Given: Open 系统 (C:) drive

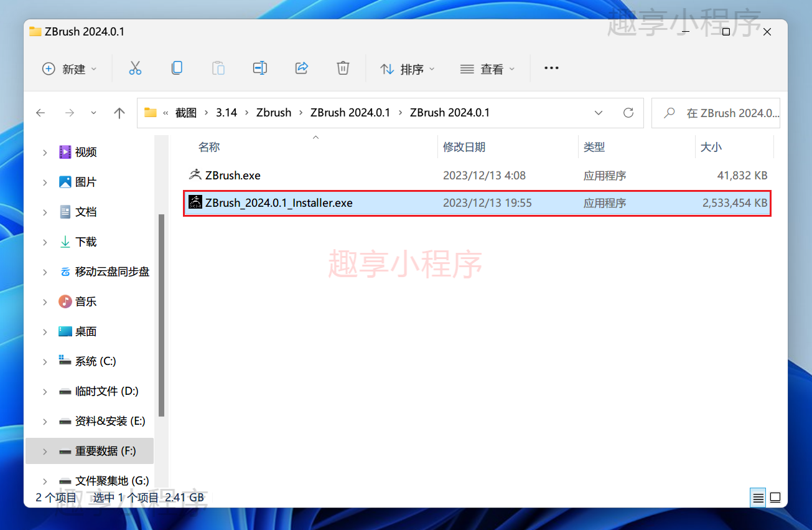Looking at the screenshot, I should [x=96, y=361].
